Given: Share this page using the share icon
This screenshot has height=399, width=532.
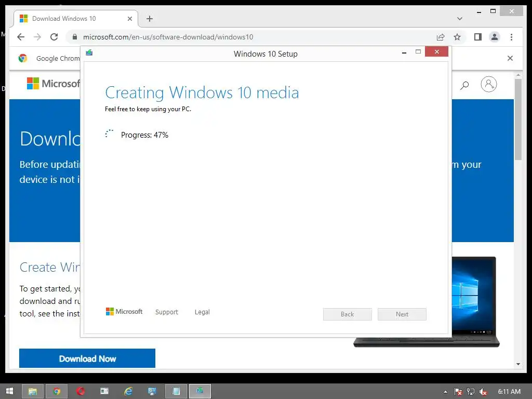Looking at the screenshot, I should coord(441,37).
